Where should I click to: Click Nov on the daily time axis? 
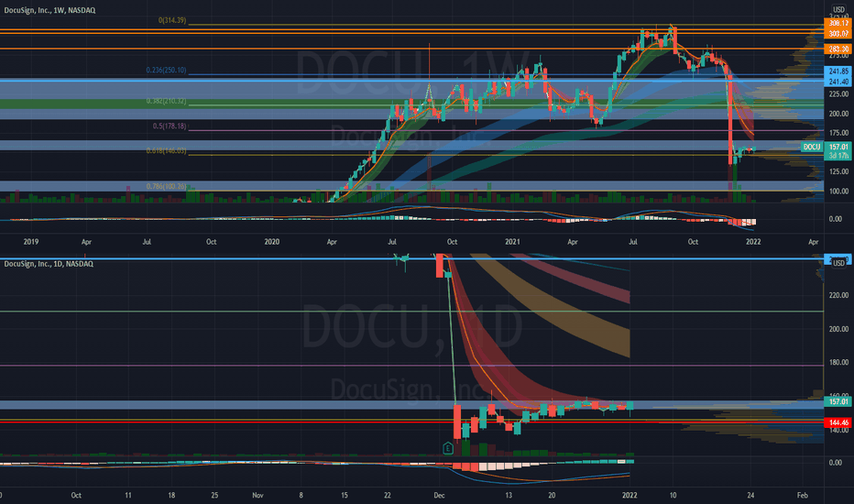[257, 495]
